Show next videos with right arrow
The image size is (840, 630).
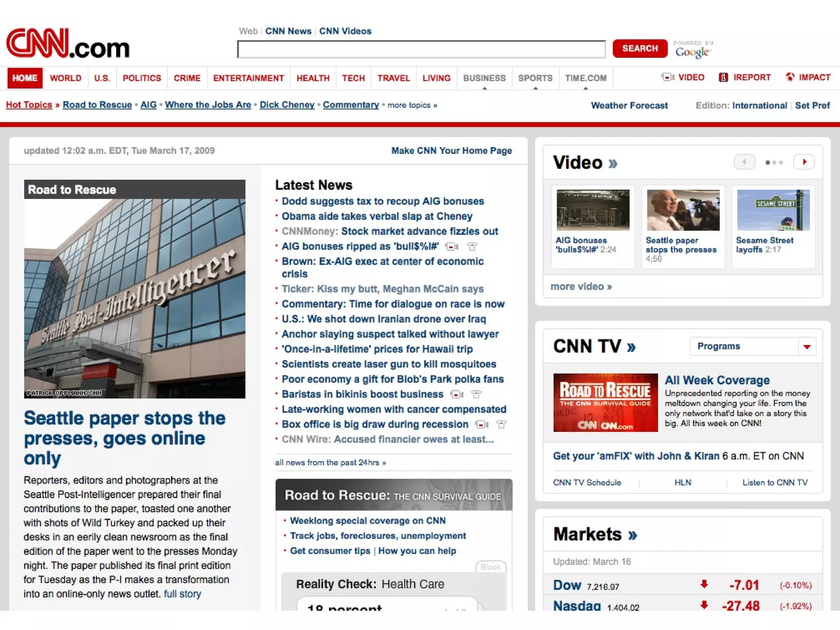pos(804,162)
